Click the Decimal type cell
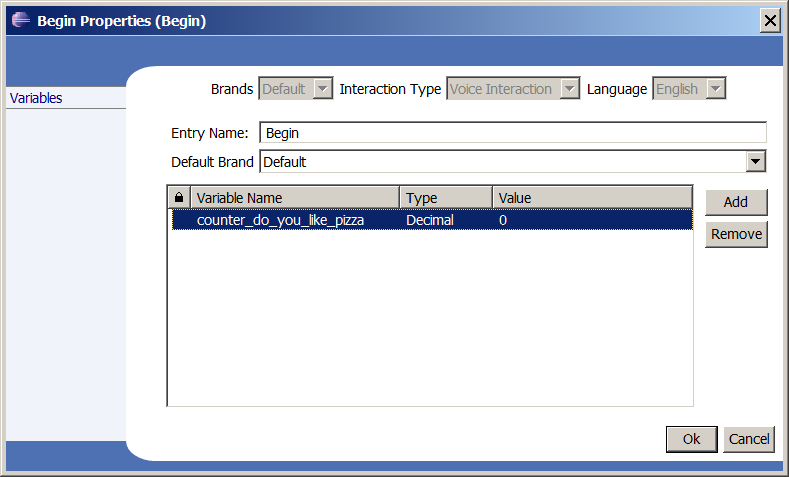The height and width of the screenshot is (477, 789). coord(430,220)
